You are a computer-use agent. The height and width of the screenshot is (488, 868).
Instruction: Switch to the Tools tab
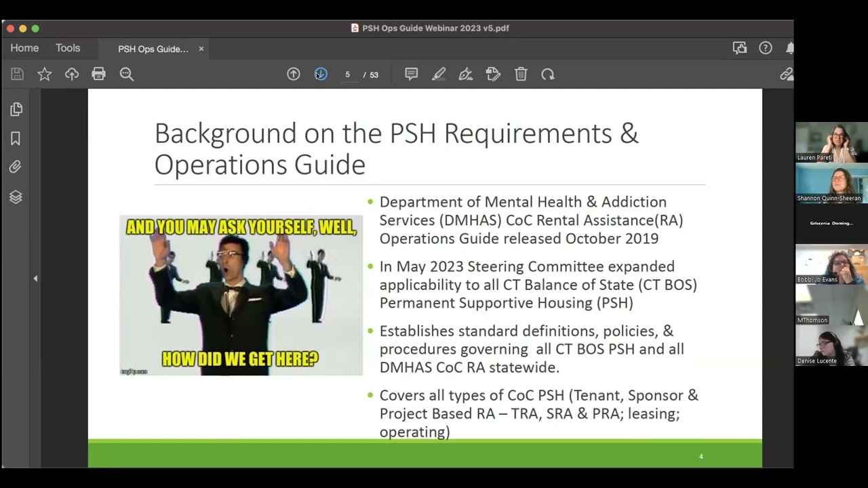coord(68,48)
